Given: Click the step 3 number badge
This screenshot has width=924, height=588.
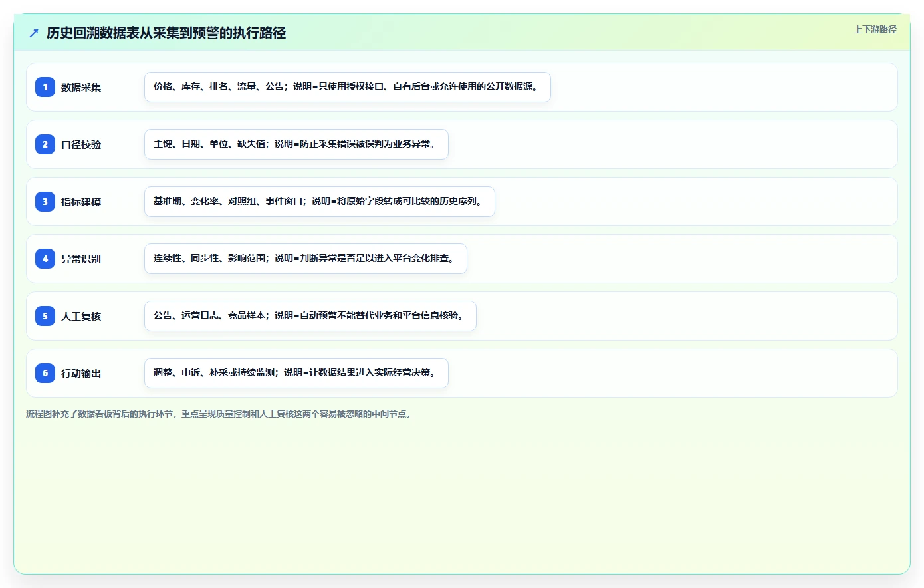Looking at the screenshot, I should [45, 202].
